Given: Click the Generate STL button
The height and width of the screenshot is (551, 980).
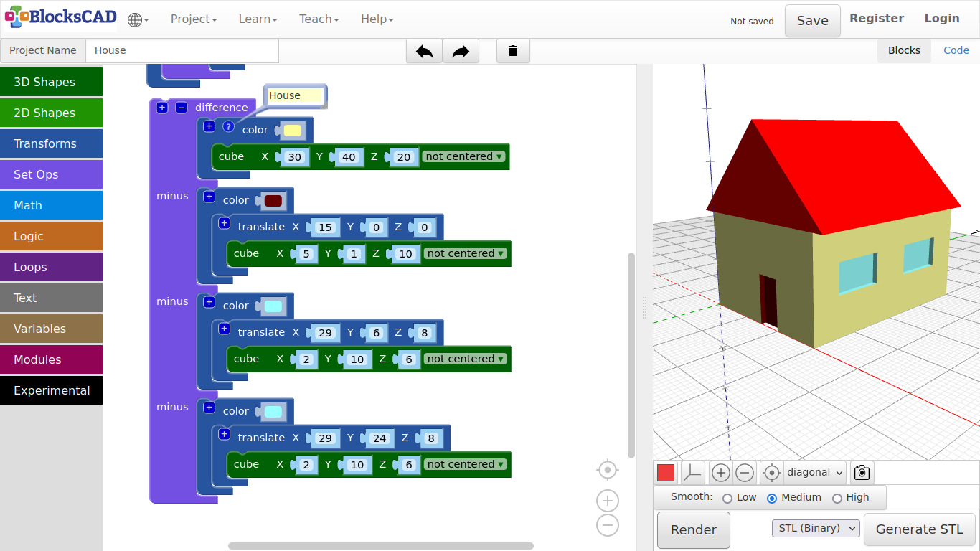Looking at the screenshot, I should point(919,529).
